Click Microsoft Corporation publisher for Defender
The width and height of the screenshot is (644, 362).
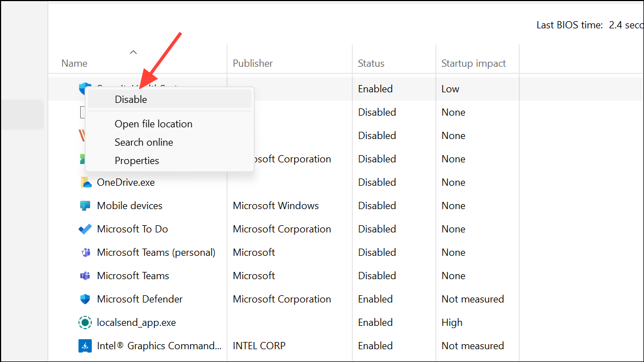[x=282, y=299]
